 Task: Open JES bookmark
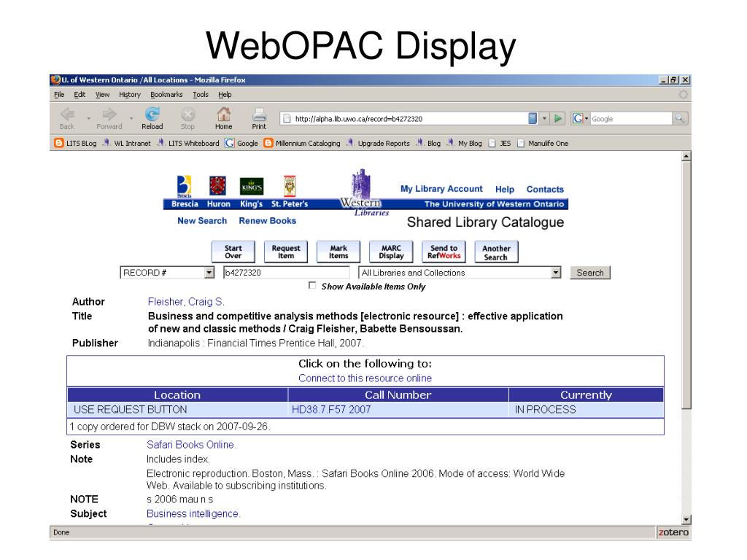[500, 143]
